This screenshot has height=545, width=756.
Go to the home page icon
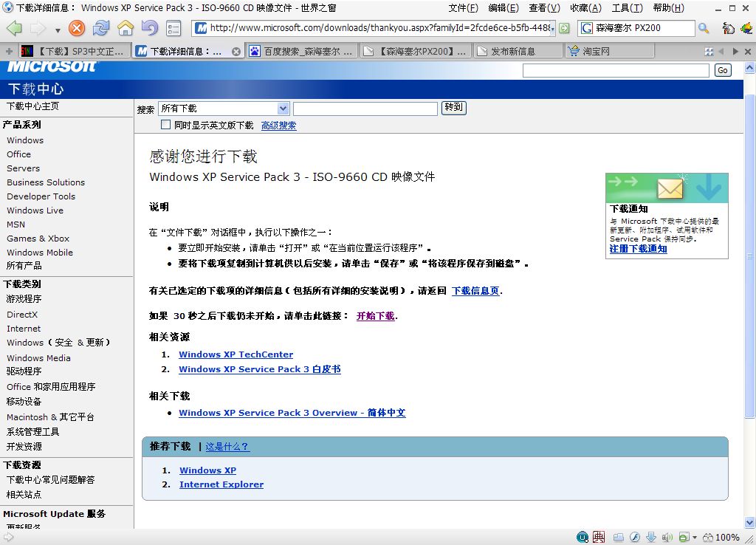pyautogui.click(x=126, y=28)
